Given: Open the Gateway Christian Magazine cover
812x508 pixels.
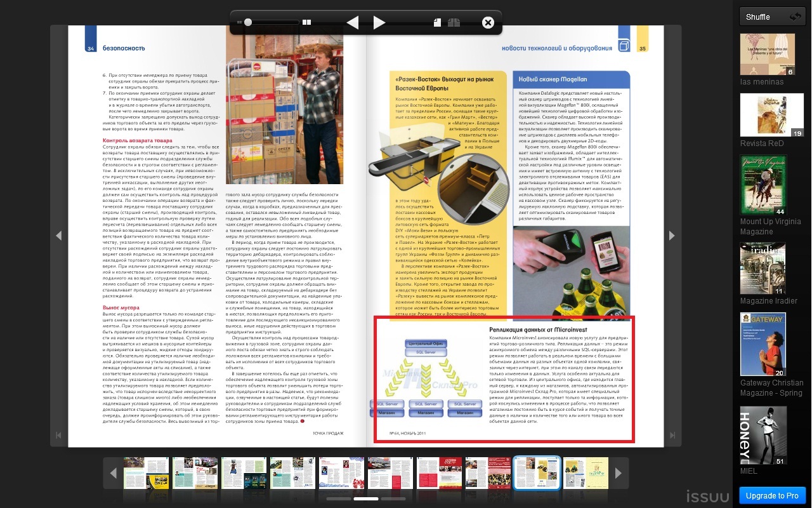Looking at the screenshot, I should (x=763, y=344).
